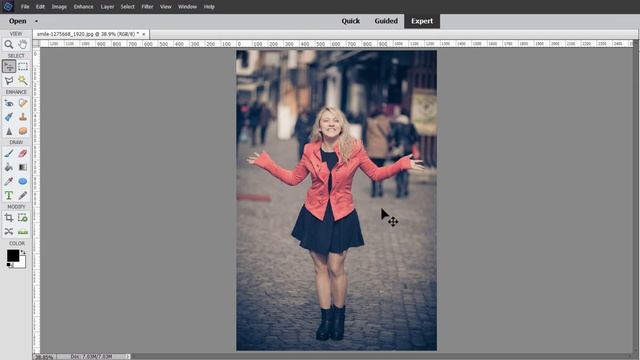
Task: Open the Help menu
Action: coord(209,7)
